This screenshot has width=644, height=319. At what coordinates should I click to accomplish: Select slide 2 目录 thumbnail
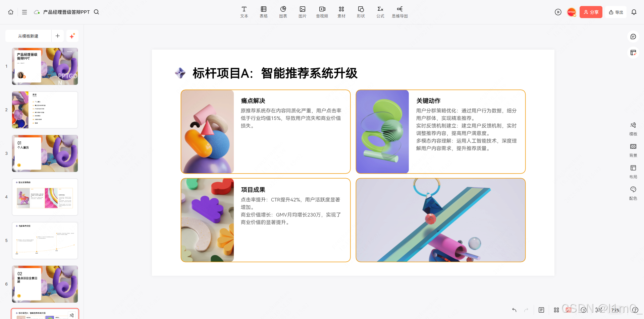[45, 110]
